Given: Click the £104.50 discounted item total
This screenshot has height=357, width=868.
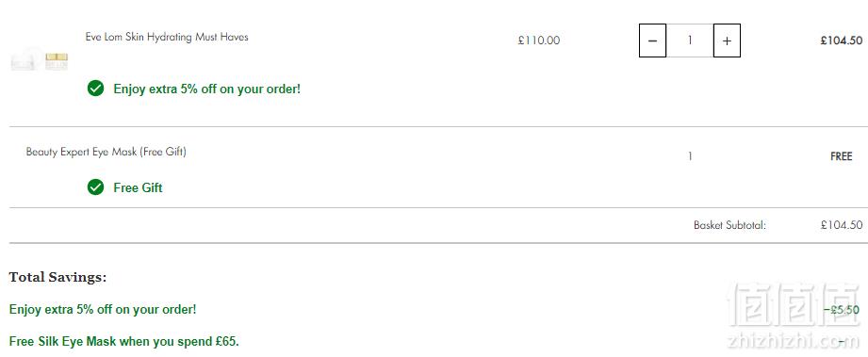Looking at the screenshot, I should point(842,41).
